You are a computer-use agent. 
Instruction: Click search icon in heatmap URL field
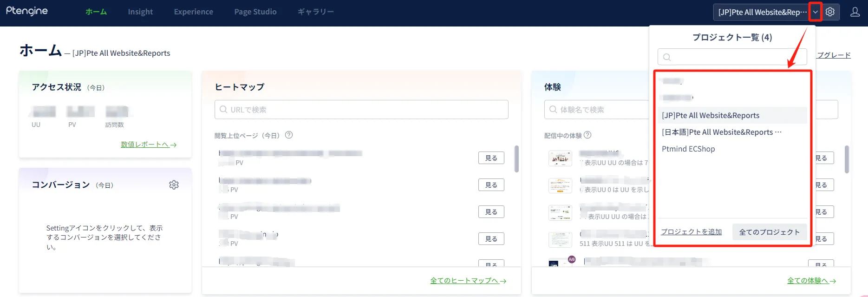click(x=223, y=110)
